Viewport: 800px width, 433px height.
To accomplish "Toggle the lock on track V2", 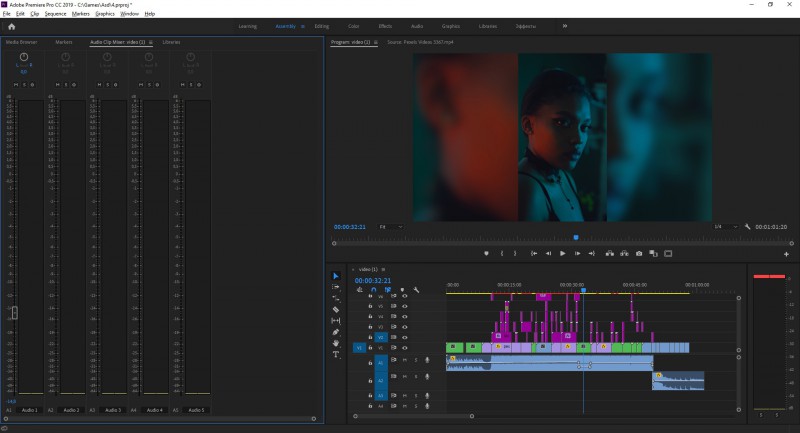I will 371,337.
